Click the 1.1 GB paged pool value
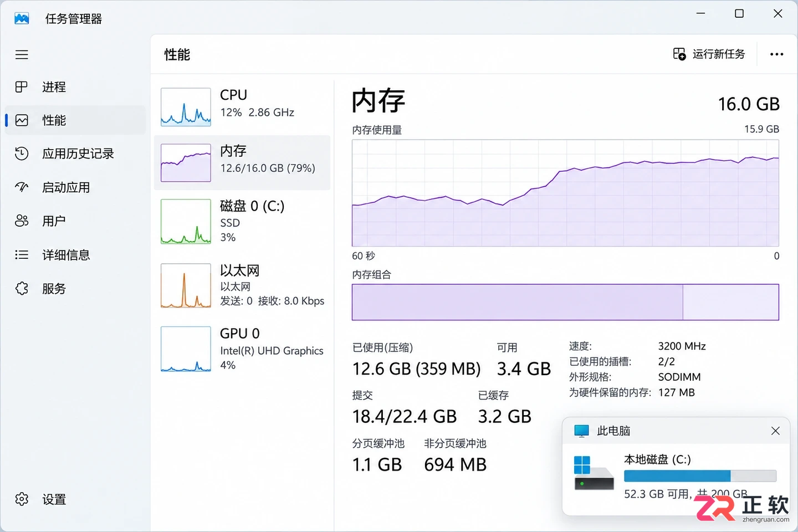The width and height of the screenshot is (798, 532). point(377,464)
